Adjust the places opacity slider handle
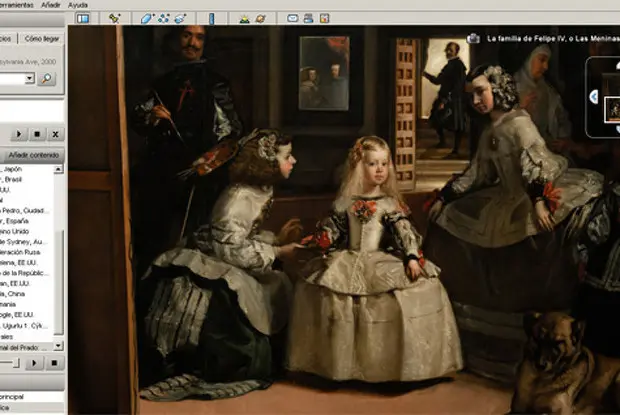The width and height of the screenshot is (620, 415). pos(16,362)
